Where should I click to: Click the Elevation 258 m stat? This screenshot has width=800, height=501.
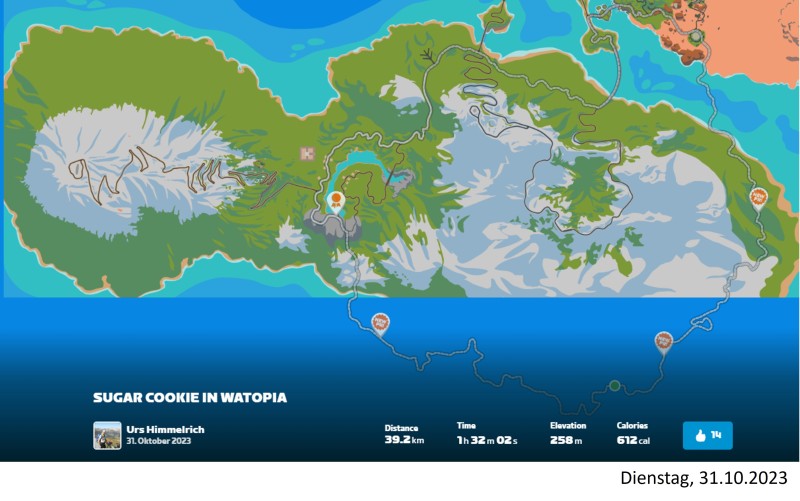[x=570, y=434]
